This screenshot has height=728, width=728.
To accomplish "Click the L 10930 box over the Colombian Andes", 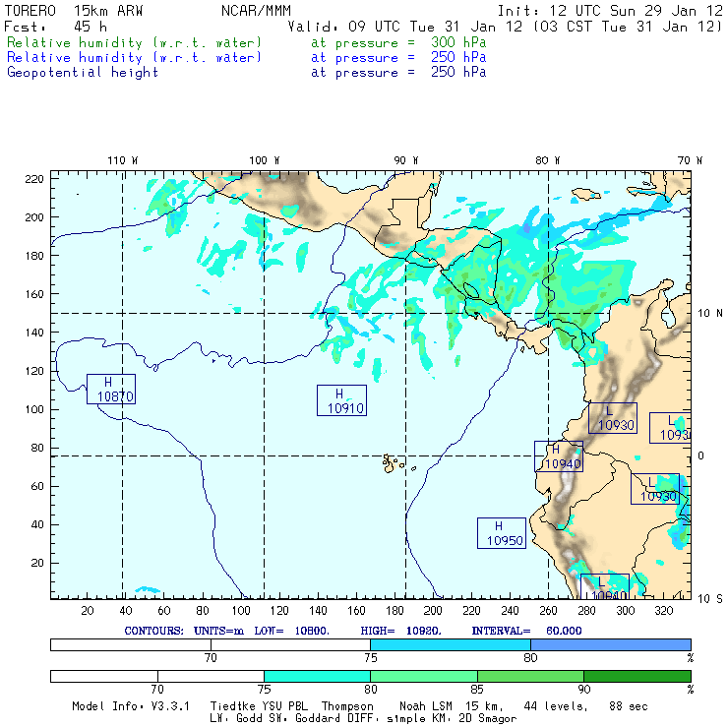I will pyautogui.click(x=613, y=418).
